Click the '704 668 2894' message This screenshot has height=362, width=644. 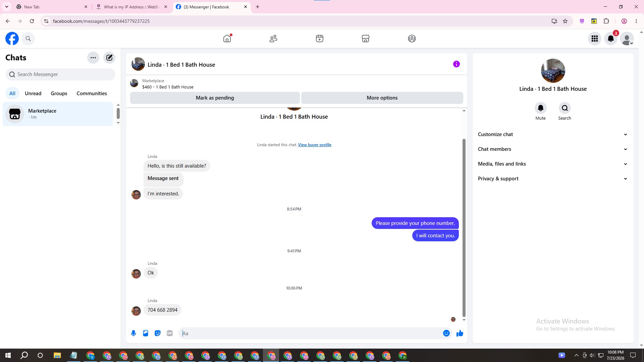(162, 310)
